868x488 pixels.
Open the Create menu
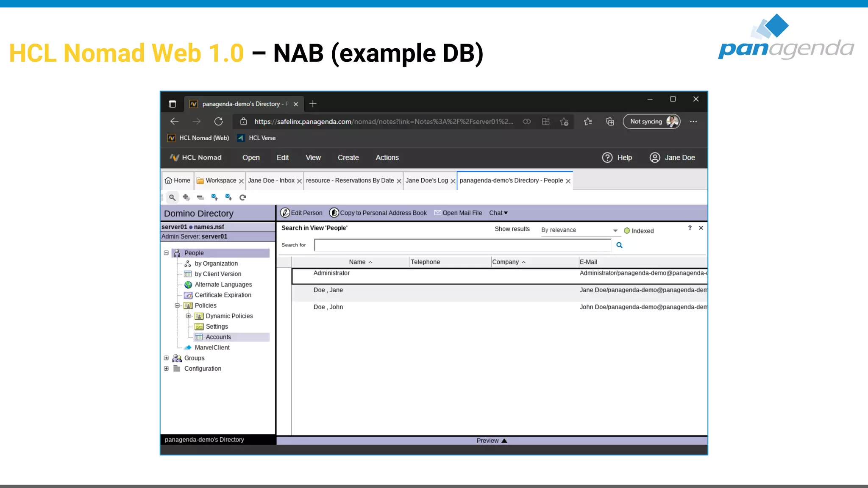click(x=348, y=158)
